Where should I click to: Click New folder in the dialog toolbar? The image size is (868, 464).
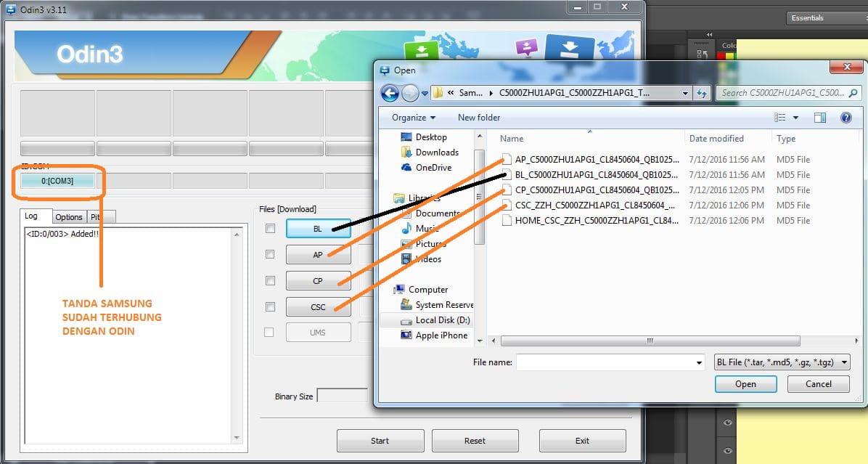(479, 118)
